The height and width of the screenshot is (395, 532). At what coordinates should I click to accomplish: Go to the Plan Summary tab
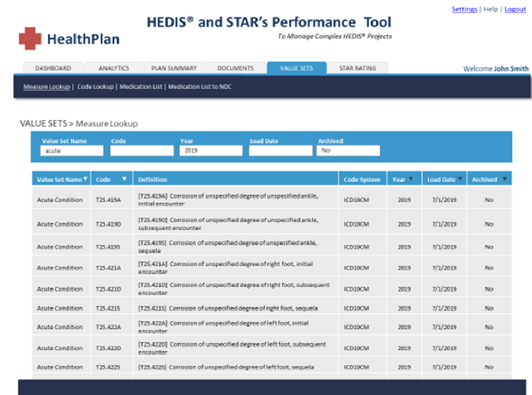[x=174, y=68]
